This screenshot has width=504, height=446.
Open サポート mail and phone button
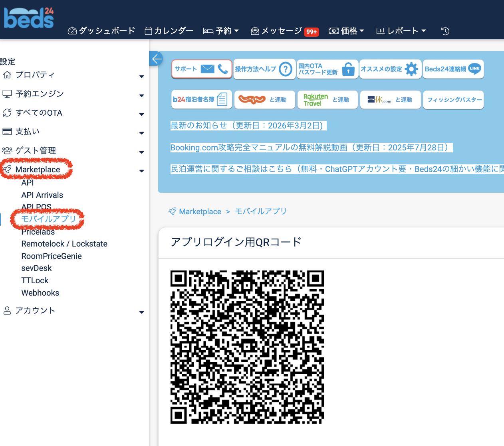tap(202, 69)
